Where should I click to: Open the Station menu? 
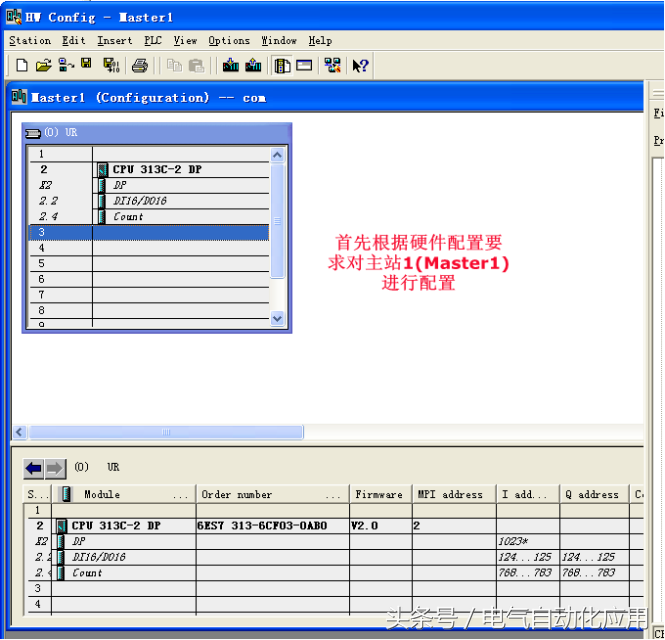30,41
